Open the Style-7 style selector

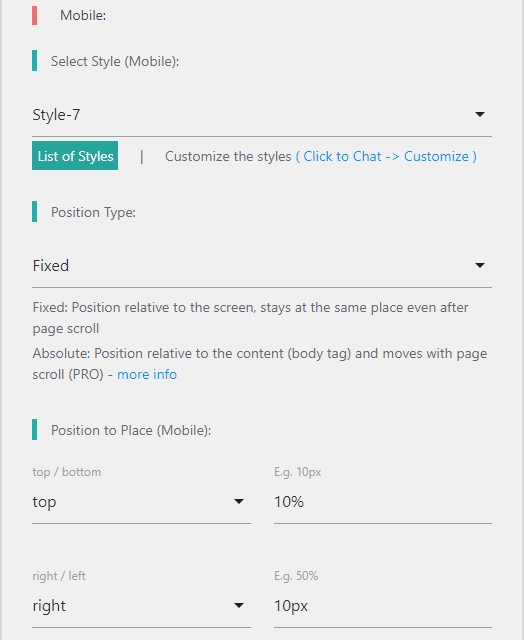(262, 115)
